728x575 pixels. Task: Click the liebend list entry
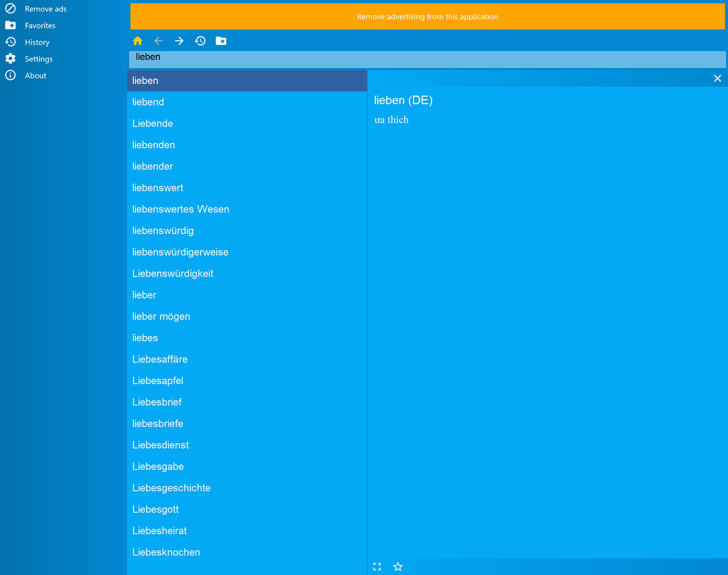tap(148, 102)
